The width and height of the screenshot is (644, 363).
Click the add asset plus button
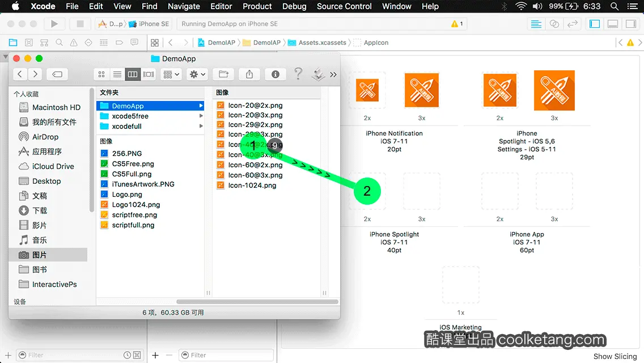(155, 355)
